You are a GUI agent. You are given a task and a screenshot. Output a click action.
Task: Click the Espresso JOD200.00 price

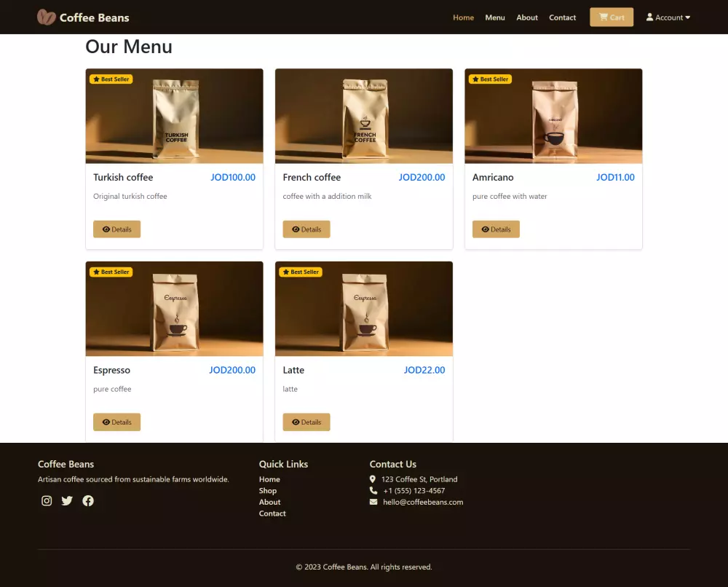pyautogui.click(x=232, y=370)
